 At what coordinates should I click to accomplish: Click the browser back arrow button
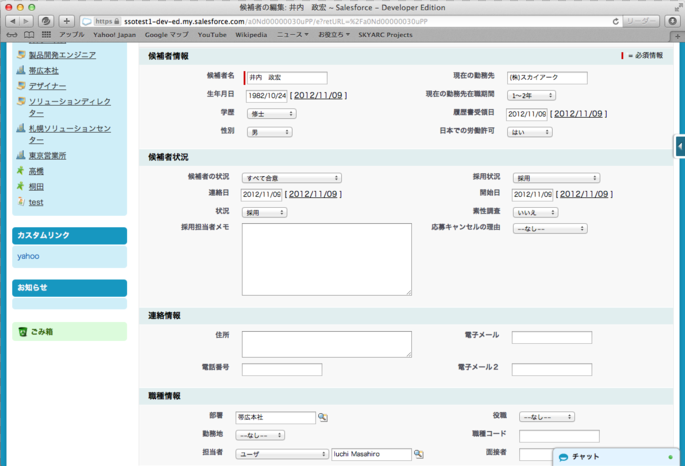(x=11, y=21)
